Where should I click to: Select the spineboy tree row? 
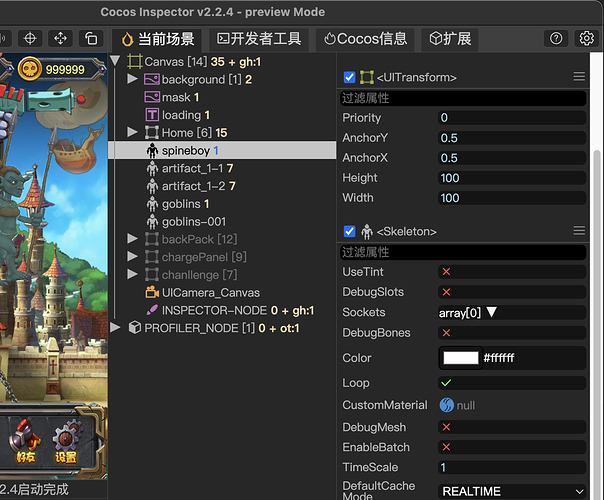tap(222, 150)
